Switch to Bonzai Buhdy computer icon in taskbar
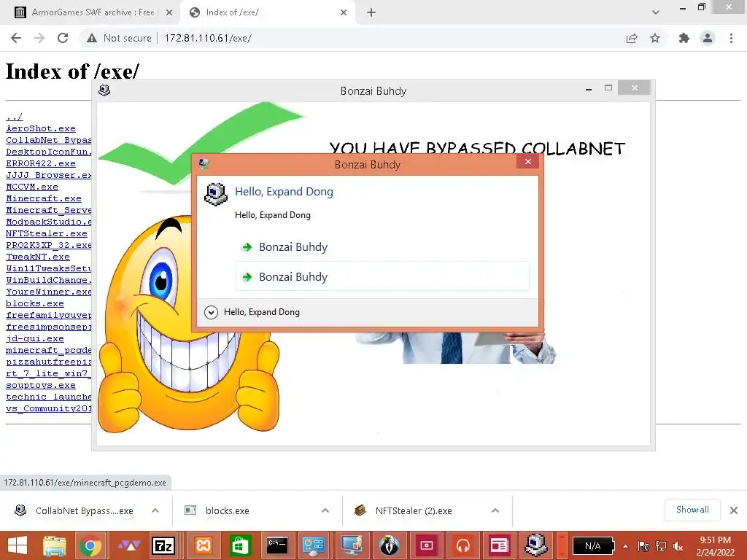 (536, 545)
